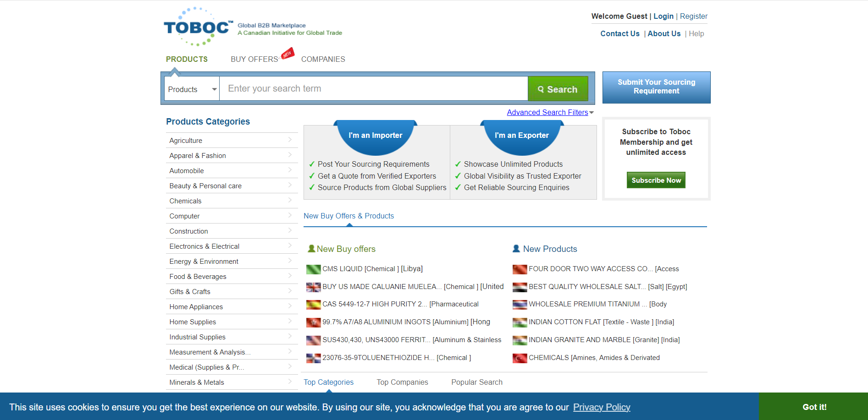Viewport: 868px width, 420px height.
Task: Open the New Buy Offers & Products tab
Action: pyautogui.click(x=348, y=216)
